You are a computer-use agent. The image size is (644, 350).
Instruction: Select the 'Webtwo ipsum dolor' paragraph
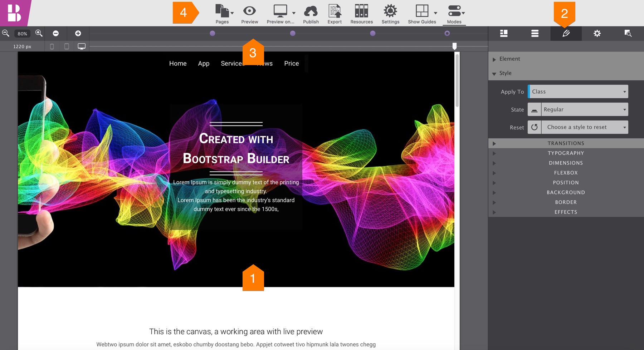click(236, 345)
